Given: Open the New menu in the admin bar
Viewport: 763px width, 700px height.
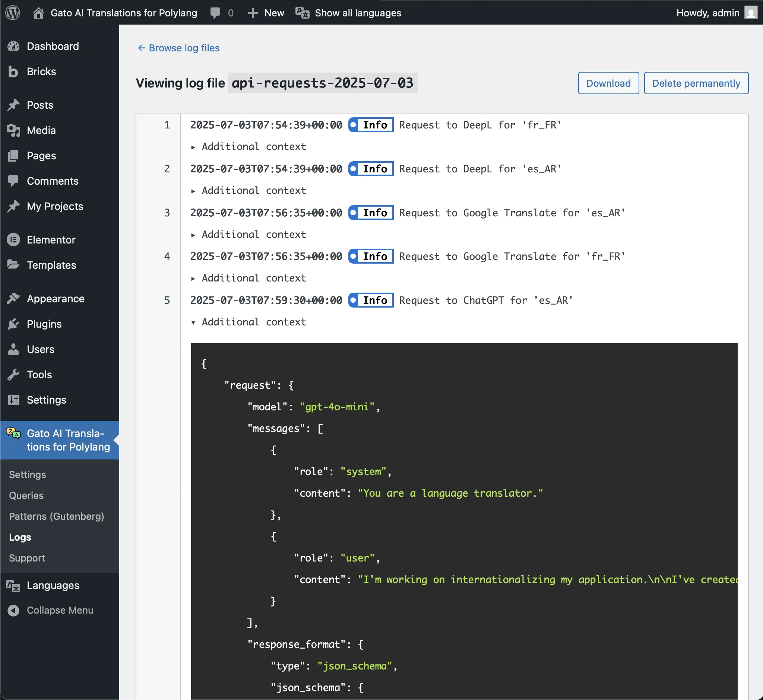Looking at the screenshot, I should click(x=265, y=13).
